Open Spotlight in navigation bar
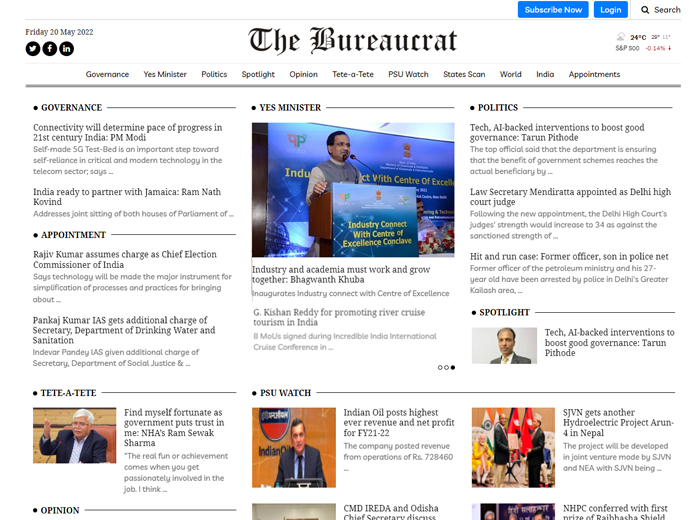The height and width of the screenshot is (520, 700). pos(258,74)
